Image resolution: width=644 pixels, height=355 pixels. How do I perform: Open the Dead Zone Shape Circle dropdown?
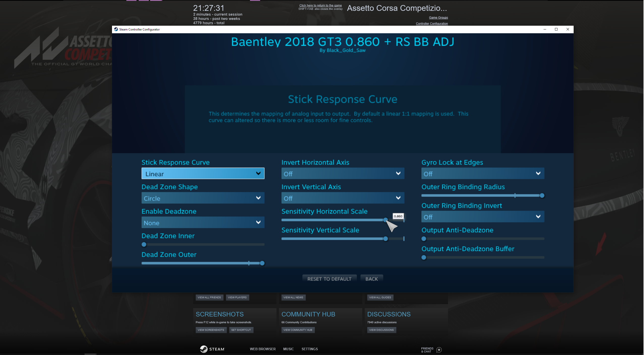pos(203,198)
